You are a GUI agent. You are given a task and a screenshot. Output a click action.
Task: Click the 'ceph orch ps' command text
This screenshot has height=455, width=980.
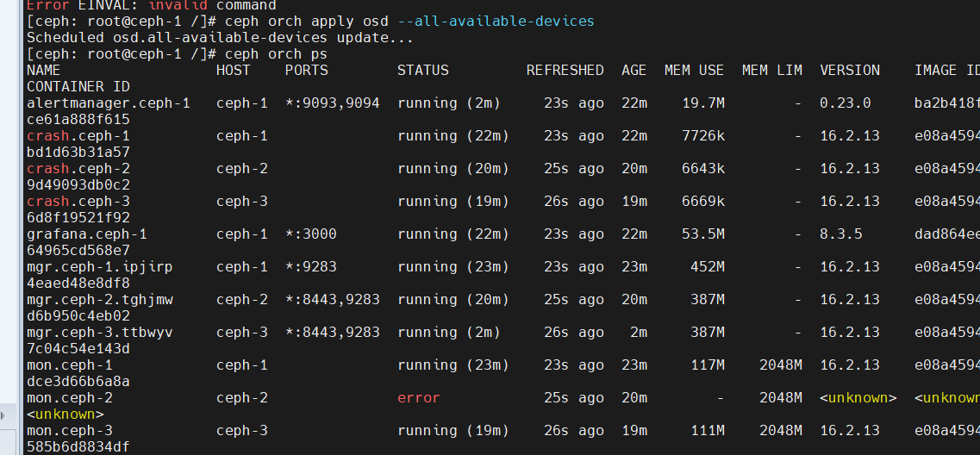277,53
